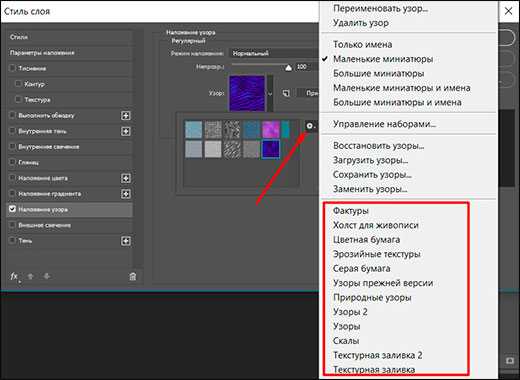Move effect up with the up arrow
The width and height of the screenshot is (520, 380).
point(30,276)
